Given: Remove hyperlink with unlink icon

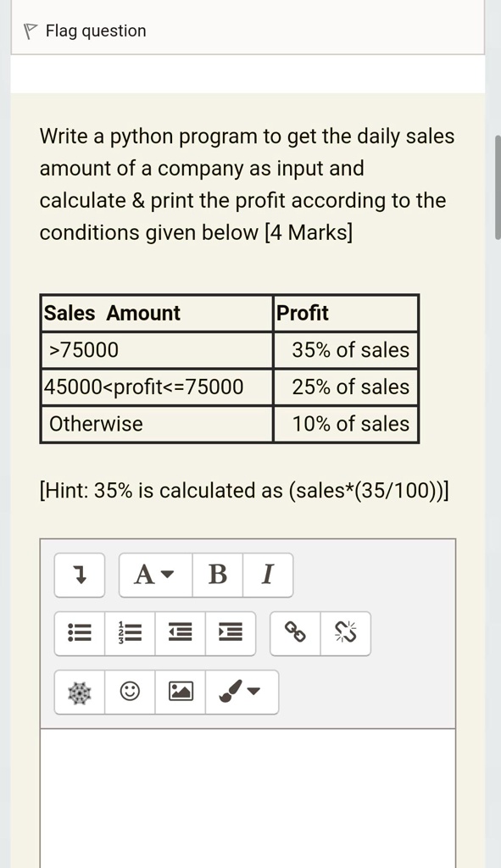Looking at the screenshot, I should tap(345, 634).
